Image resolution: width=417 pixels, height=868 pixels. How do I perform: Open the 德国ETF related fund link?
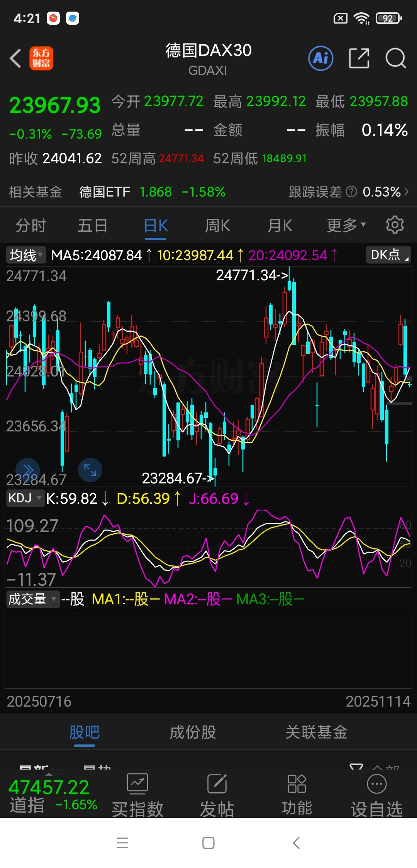pyautogui.click(x=105, y=192)
